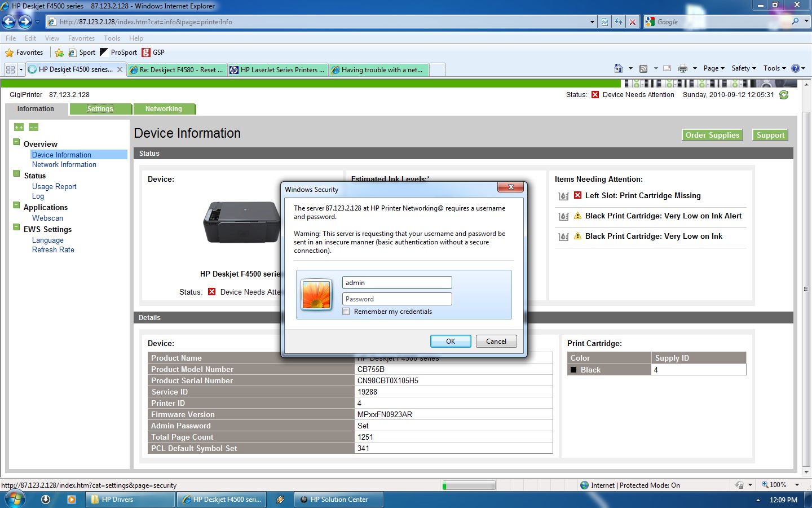812x508 pixels.
Task: Open the GSP favorites bar shortcut
Action: [153, 52]
